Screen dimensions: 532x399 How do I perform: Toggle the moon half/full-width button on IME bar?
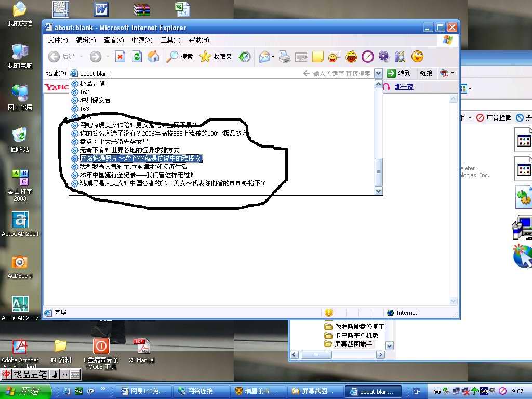[54, 375]
